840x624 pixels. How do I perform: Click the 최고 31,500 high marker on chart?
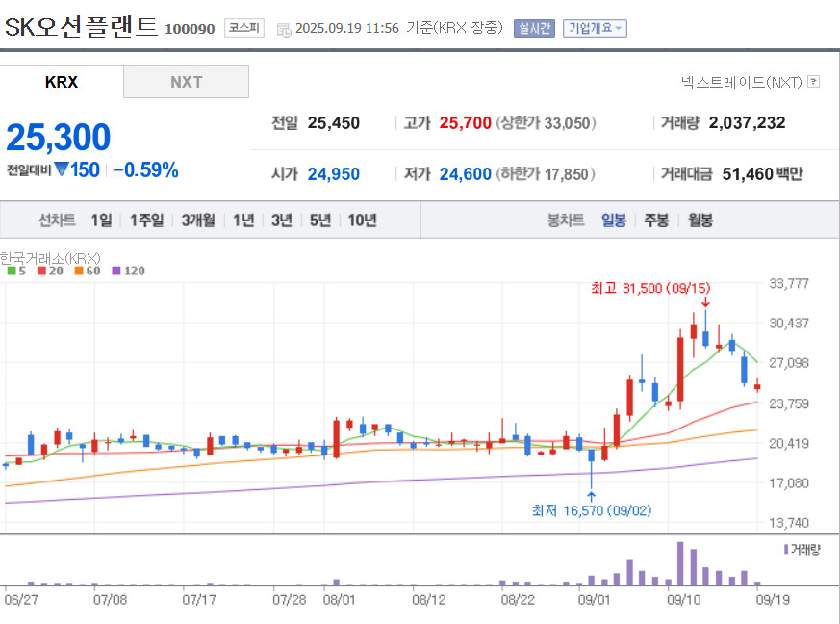pyautogui.click(x=650, y=288)
